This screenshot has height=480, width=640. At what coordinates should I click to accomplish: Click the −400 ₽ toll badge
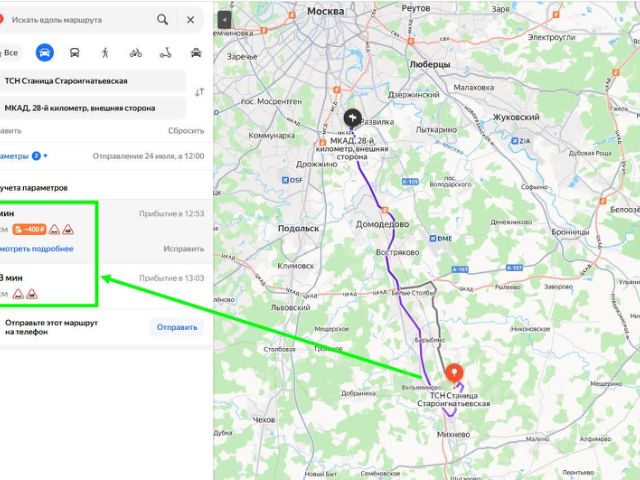(x=29, y=229)
